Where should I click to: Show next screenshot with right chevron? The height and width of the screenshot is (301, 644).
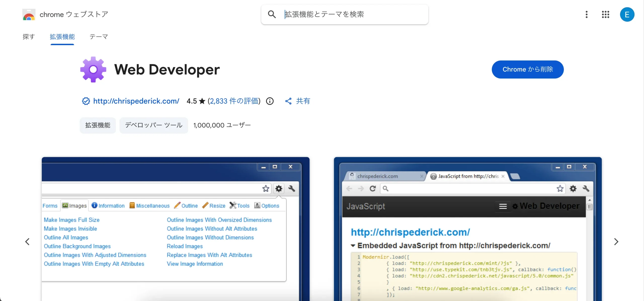coord(616,242)
